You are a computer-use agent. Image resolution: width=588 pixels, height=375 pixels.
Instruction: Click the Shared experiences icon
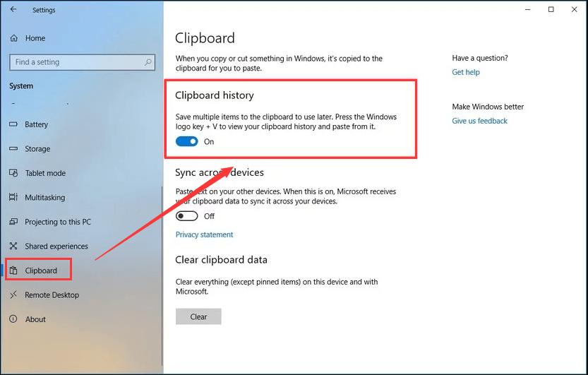pos(13,246)
